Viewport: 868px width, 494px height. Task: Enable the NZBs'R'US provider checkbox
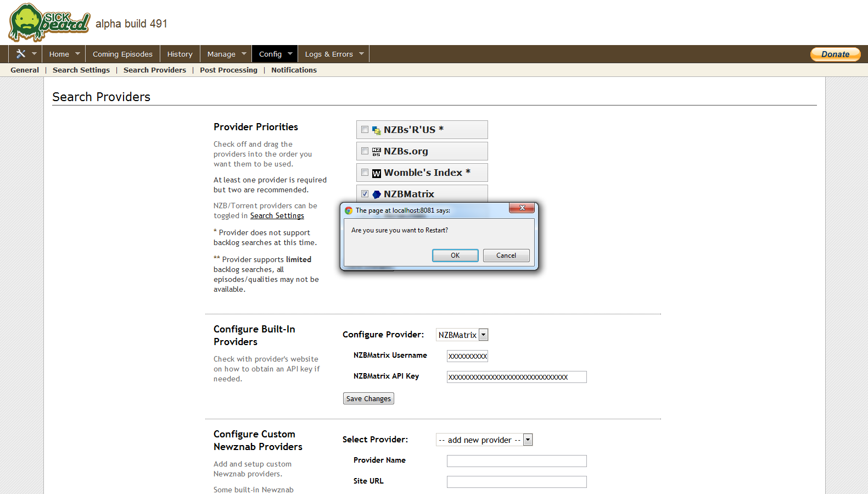365,130
